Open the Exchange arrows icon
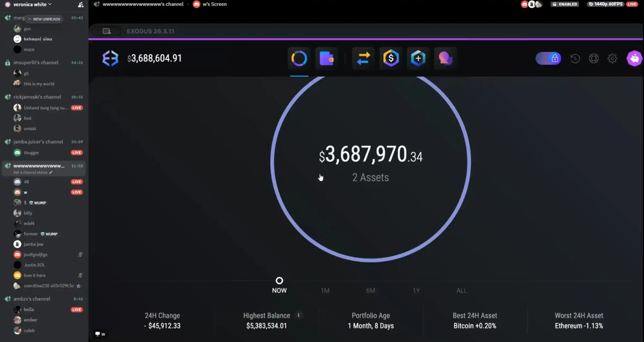Image resolution: width=644 pixels, height=342 pixels. 363,58
